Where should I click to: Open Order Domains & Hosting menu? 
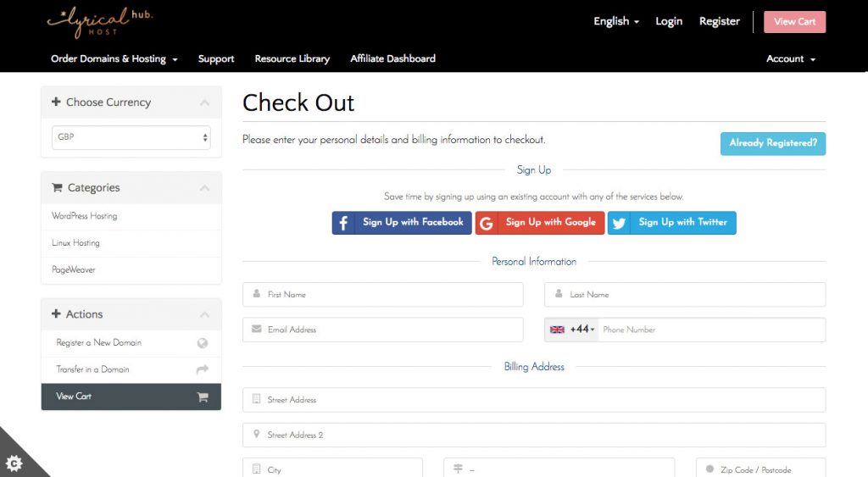pos(114,58)
